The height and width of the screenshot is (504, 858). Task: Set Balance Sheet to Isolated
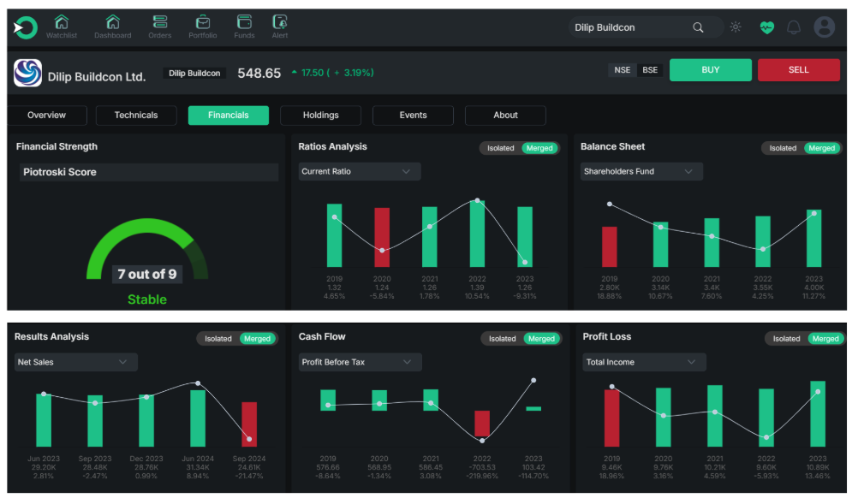[x=783, y=148]
